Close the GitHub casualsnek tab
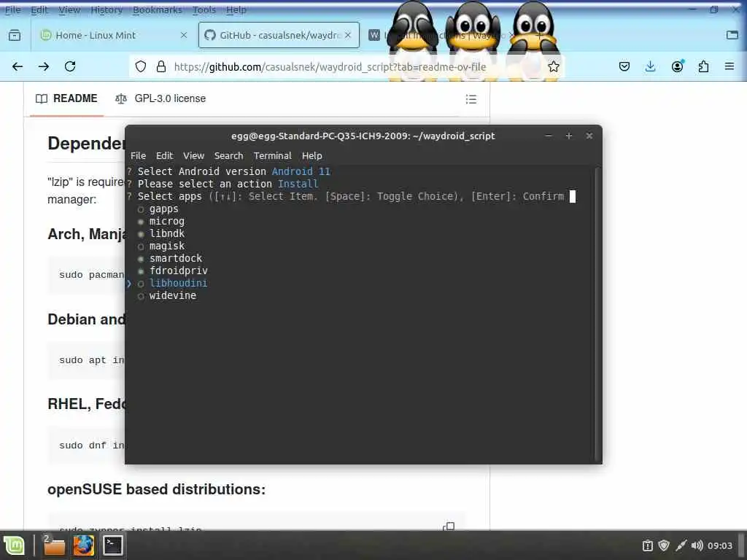 coord(348,35)
